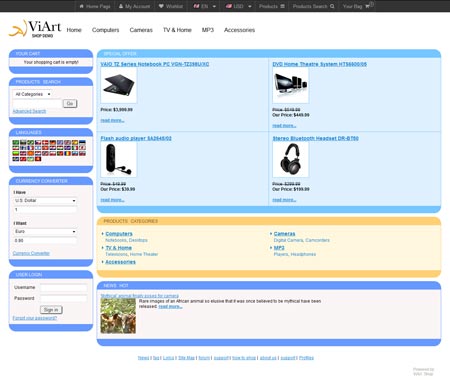Image resolution: width=450 pixels, height=380 pixels.
Task: Open the Advanced Search link
Action: pos(29,111)
